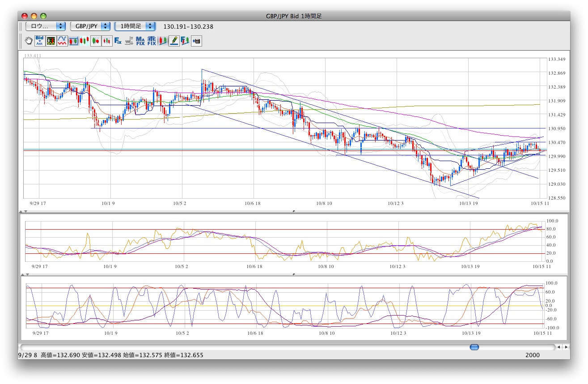Open the GBP/JPY currency pair dropdown
This screenshot has width=588, height=384.
tap(90, 26)
